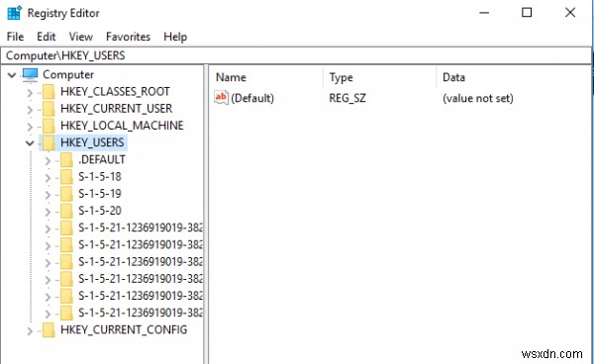Expand the S-1-5-20 subkey

coord(48,212)
